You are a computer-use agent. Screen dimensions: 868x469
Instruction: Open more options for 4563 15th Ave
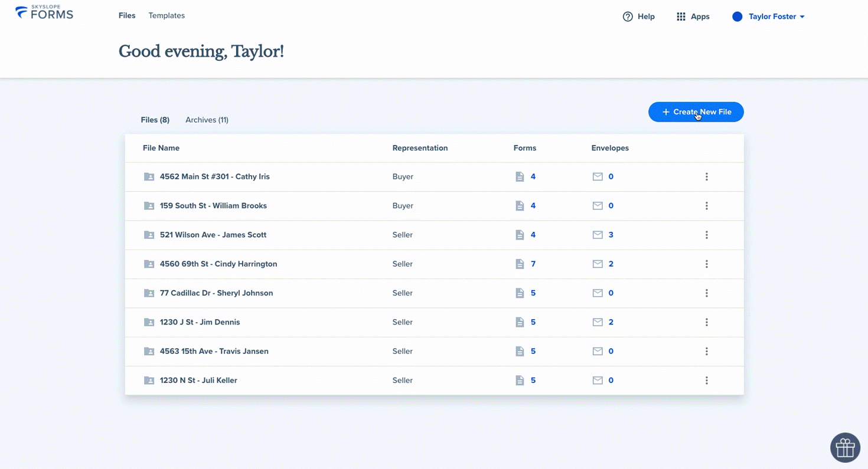706,351
